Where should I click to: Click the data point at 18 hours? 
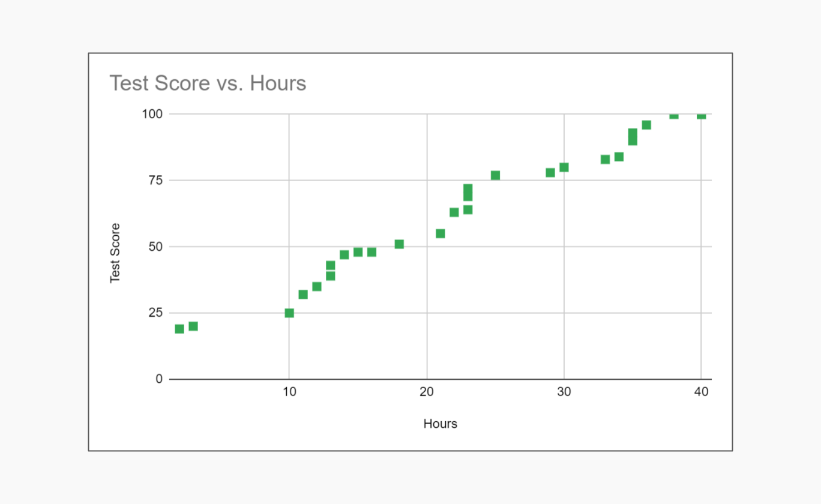(x=399, y=244)
